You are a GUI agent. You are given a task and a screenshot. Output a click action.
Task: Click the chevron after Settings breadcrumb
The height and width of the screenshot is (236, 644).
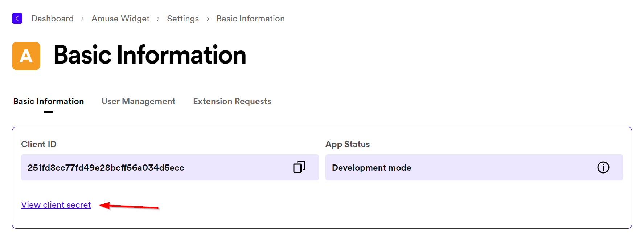tap(208, 19)
